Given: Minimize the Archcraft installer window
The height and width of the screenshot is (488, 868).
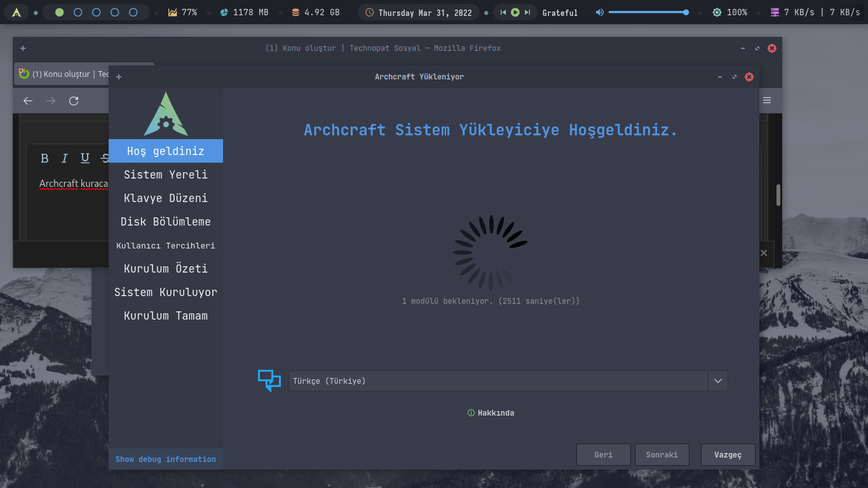Looking at the screenshot, I should (x=720, y=77).
